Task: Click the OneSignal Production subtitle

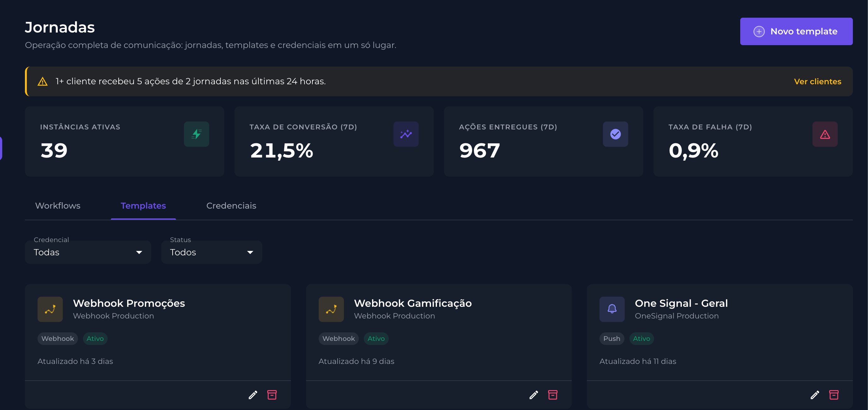Action: click(676, 316)
